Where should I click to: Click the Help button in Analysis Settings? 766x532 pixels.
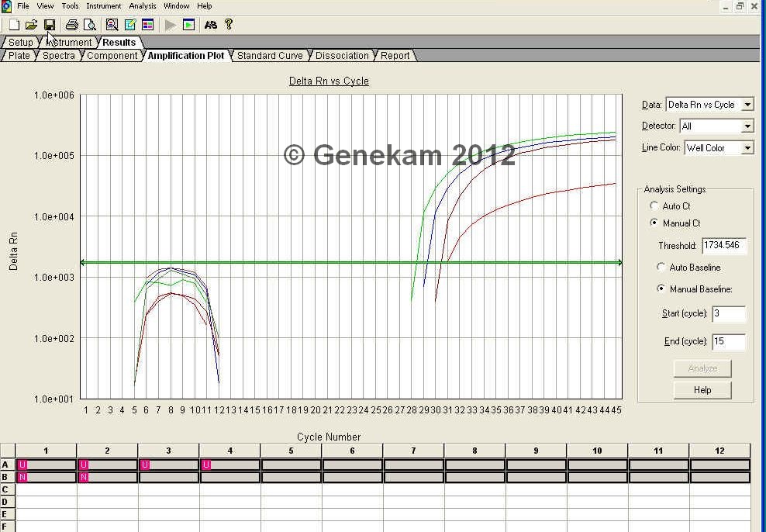[x=702, y=390]
